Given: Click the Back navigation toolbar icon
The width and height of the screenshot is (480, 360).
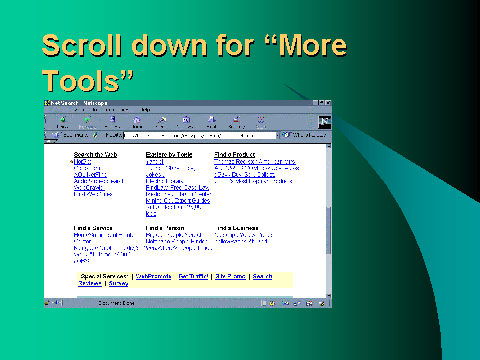Looking at the screenshot, I should [63, 120].
